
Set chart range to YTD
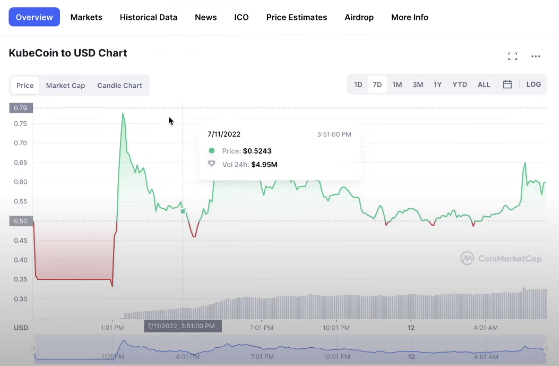[460, 85]
